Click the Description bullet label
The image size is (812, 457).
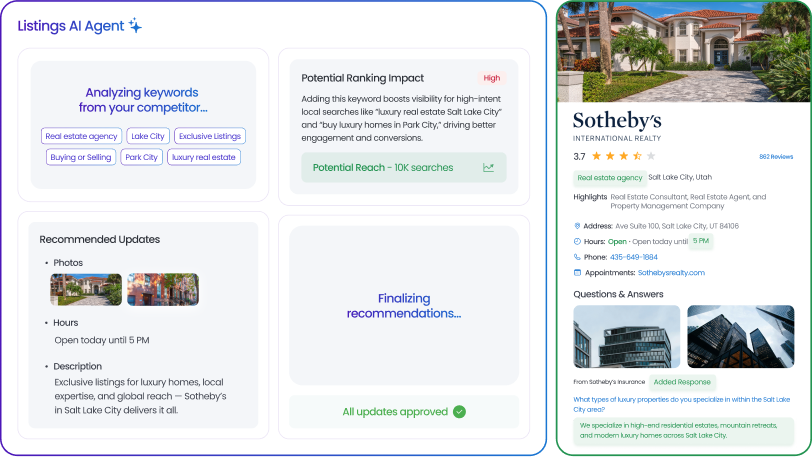[x=77, y=366]
